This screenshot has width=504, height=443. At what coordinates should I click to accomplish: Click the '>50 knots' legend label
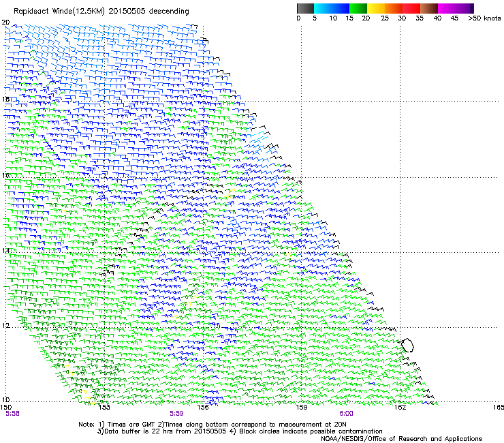[484, 18]
